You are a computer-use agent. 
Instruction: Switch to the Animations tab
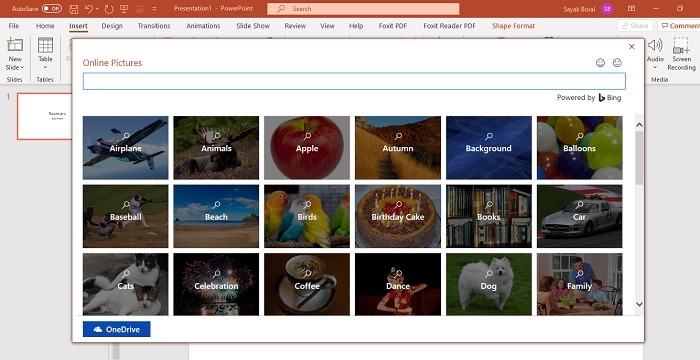(203, 26)
